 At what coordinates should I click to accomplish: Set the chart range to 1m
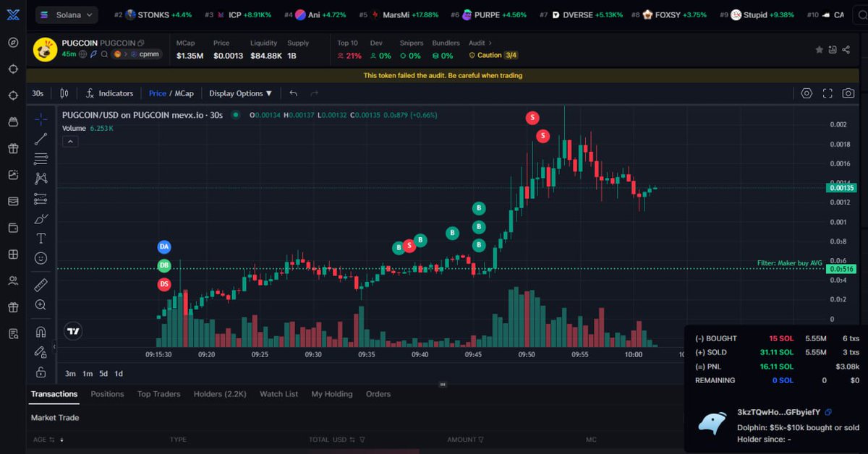click(88, 374)
